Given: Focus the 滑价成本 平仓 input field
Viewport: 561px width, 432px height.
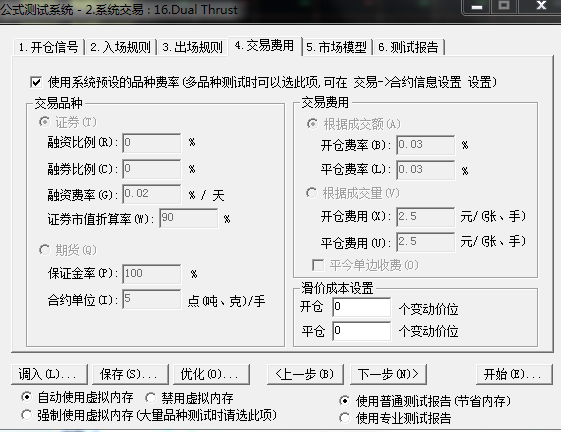Looking at the screenshot, I should 361,331.
